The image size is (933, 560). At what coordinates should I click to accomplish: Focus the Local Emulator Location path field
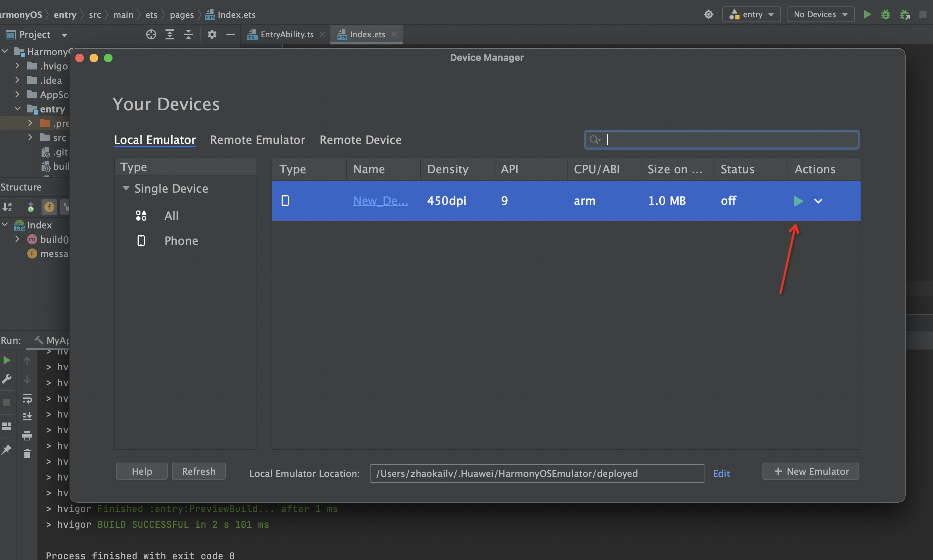[x=537, y=473]
